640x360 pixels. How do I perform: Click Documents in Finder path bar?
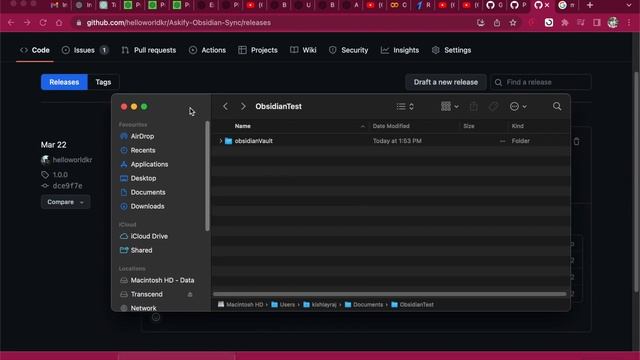[364, 304]
